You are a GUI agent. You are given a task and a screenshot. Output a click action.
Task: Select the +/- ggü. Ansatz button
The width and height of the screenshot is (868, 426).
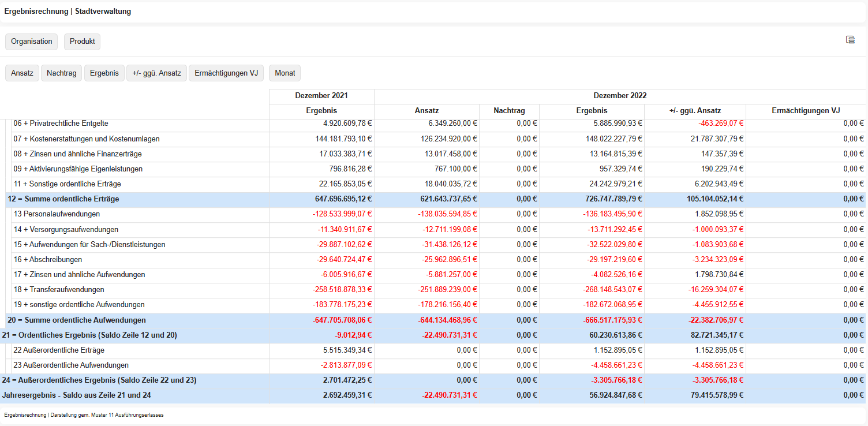[157, 73]
